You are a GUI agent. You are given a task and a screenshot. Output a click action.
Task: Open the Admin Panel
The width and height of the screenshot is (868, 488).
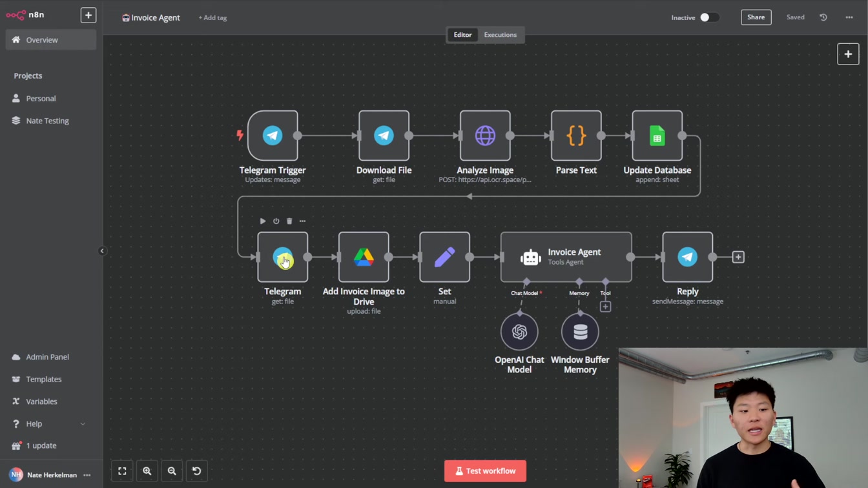tap(51, 357)
